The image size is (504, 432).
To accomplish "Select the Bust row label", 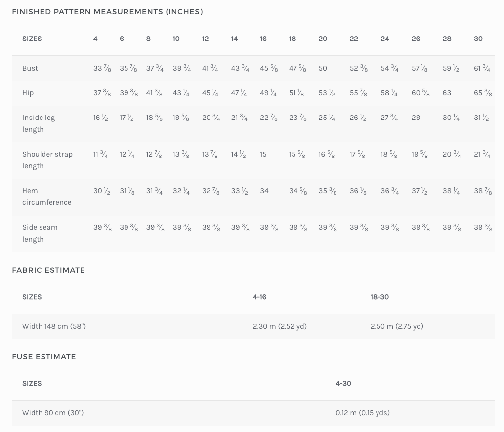I will pyautogui.click(x=30, y=68).
